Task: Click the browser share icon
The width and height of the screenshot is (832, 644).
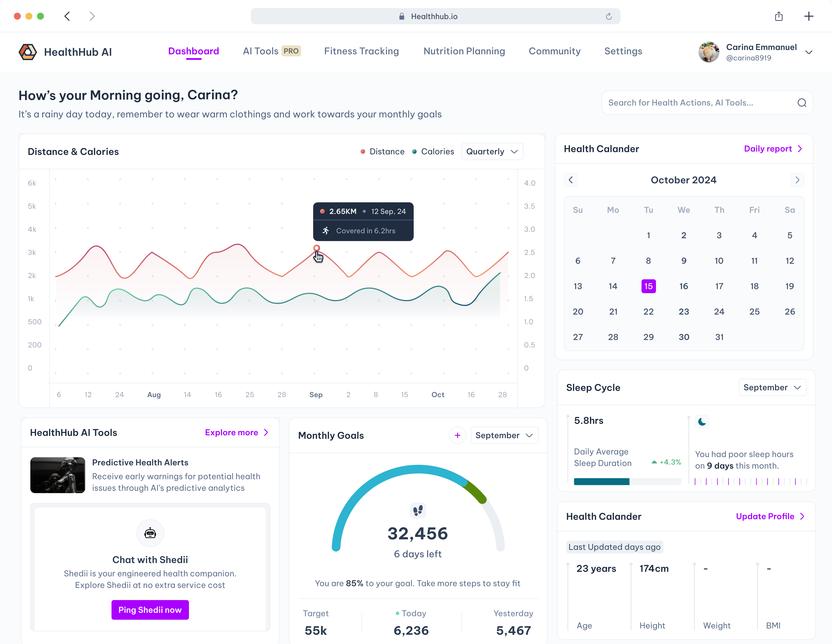Action: [x=779, y=16]
